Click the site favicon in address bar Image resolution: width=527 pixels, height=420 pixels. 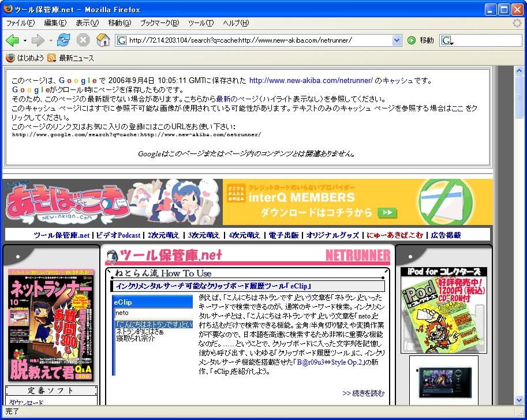122,40
